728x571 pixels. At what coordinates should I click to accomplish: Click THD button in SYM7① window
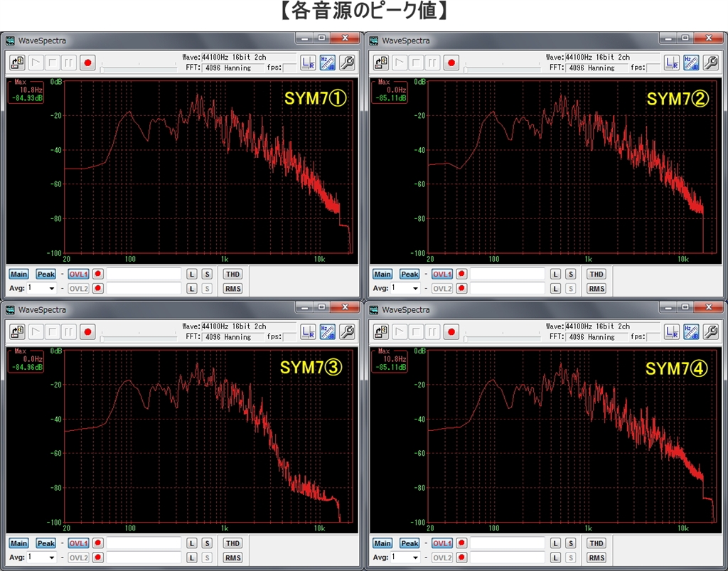[232, 274]
